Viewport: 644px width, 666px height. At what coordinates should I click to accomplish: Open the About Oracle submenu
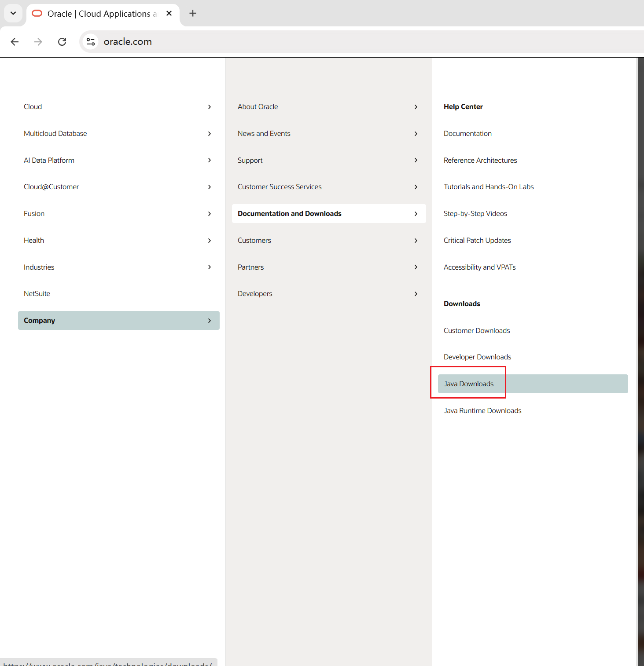click(x=329, y=107)
